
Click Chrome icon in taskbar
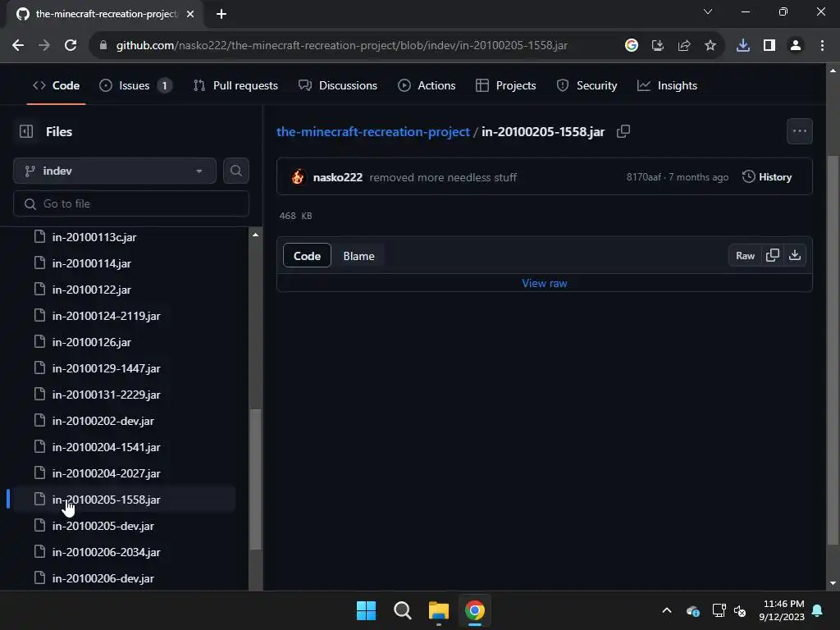(x=475, y=610)
